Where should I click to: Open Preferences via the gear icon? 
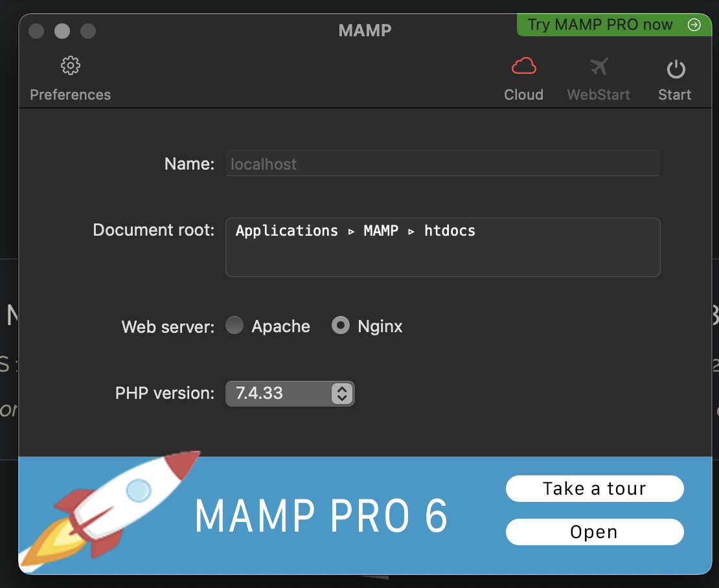click(70, 66)
